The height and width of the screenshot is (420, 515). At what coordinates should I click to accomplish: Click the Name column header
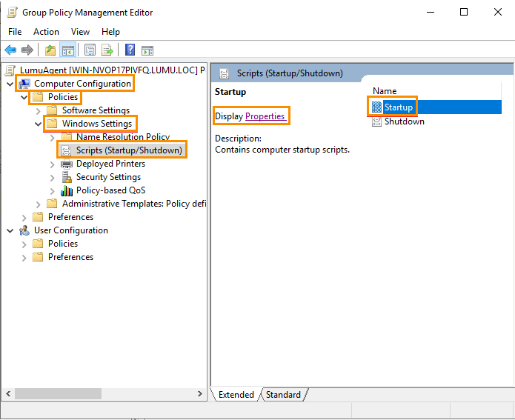(x=385, y=91)
